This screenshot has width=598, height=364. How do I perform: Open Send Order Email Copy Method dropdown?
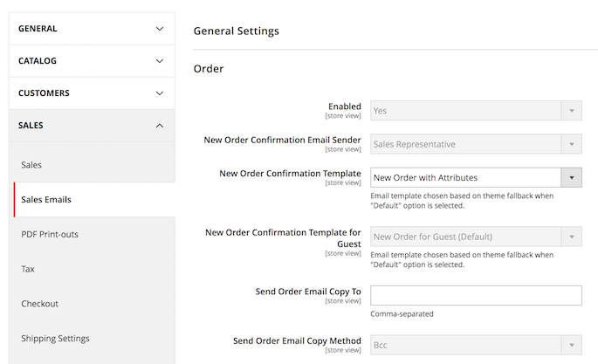click(x=476, y=345)
